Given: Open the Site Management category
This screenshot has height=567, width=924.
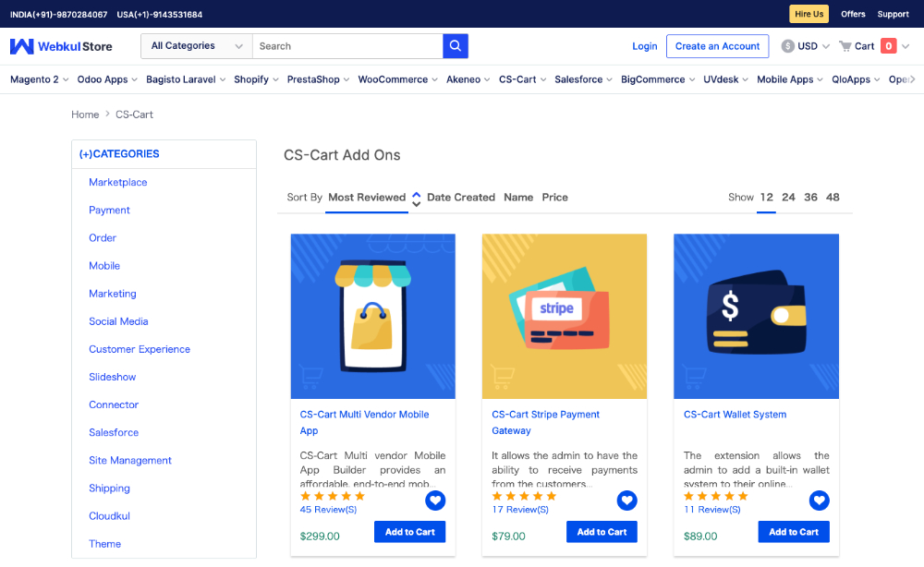Looking at the screenshot, I should click(x=130, y=461).
